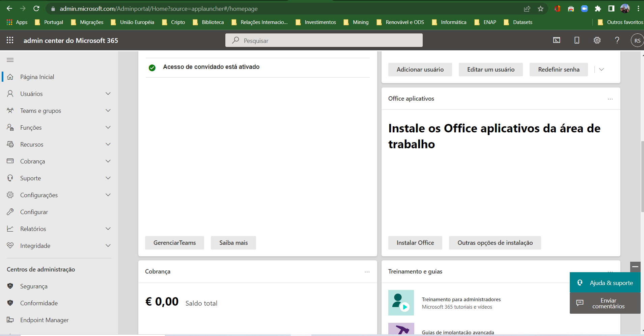Image resolution: width=644 pixels, height=336 pixels.
Task: Open Chrome extensions puzzle icon
Action: coord(598,9)
